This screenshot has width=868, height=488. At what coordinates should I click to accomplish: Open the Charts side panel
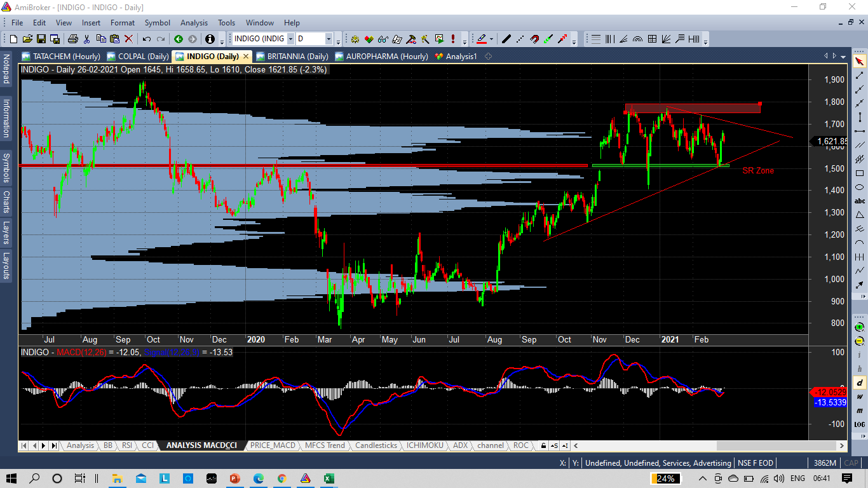[6, 202]
